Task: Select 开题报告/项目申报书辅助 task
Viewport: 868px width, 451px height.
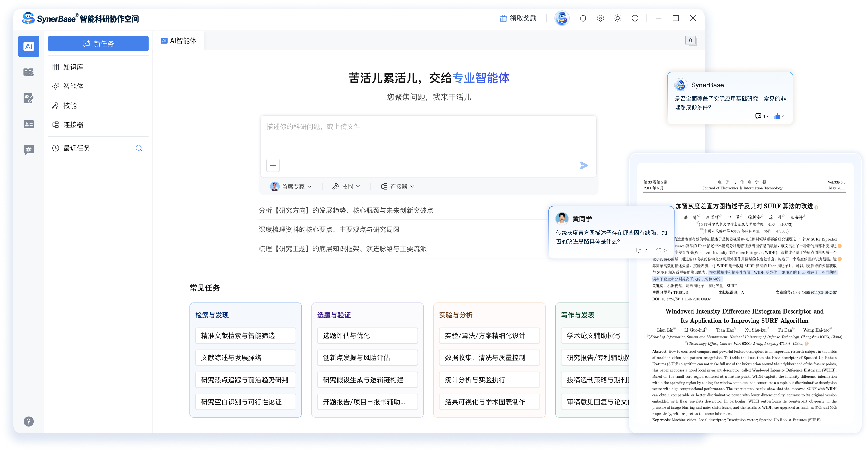Action: pyautogui.click(x=367, y=402)
